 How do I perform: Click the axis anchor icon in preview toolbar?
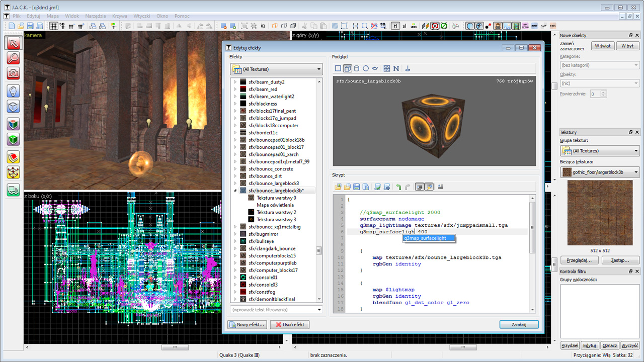coord(408,68)
